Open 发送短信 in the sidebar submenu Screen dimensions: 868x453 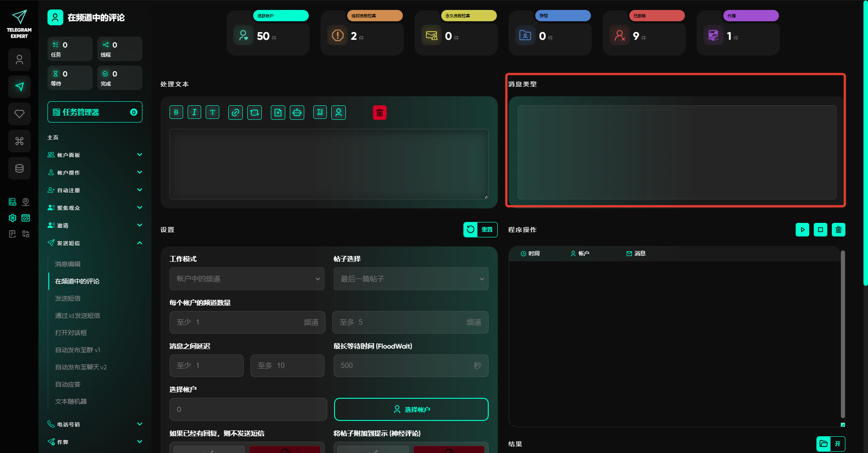pyautogui.click(x=68, y=298)
